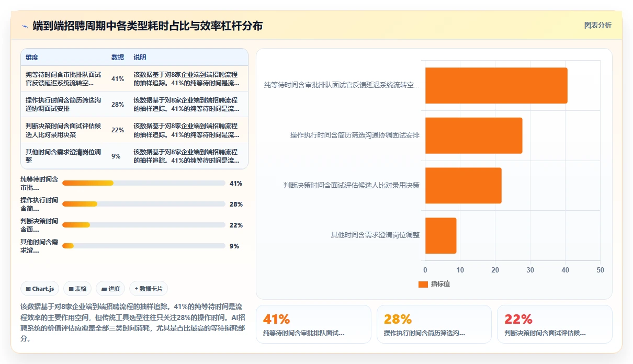Screen dimensions: 633x364
Task: Click table row 判断决策时间含面试评估候选人比对录用决策
Action: click(x=134, y=130)
